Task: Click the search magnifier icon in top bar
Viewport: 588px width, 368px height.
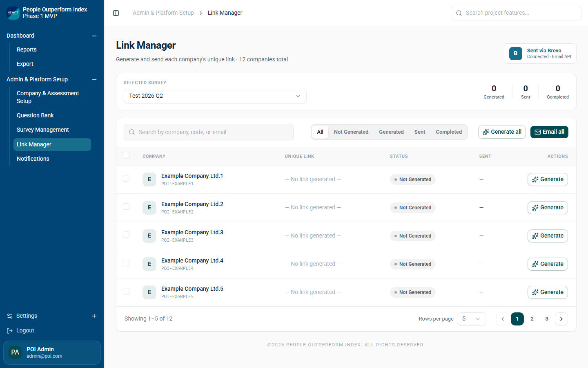Action: 459,13
